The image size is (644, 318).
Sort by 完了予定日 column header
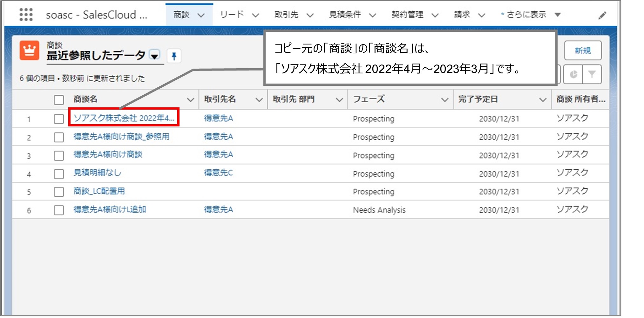tap(478, 99)
